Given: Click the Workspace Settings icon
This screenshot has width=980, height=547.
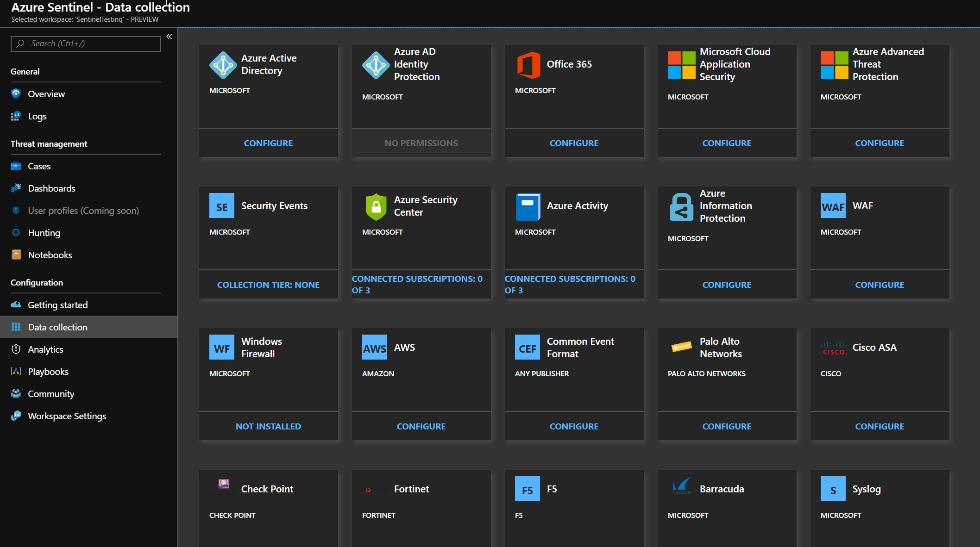Looking at the screenshot, I should pyautogui.click(x=16, y=416).
